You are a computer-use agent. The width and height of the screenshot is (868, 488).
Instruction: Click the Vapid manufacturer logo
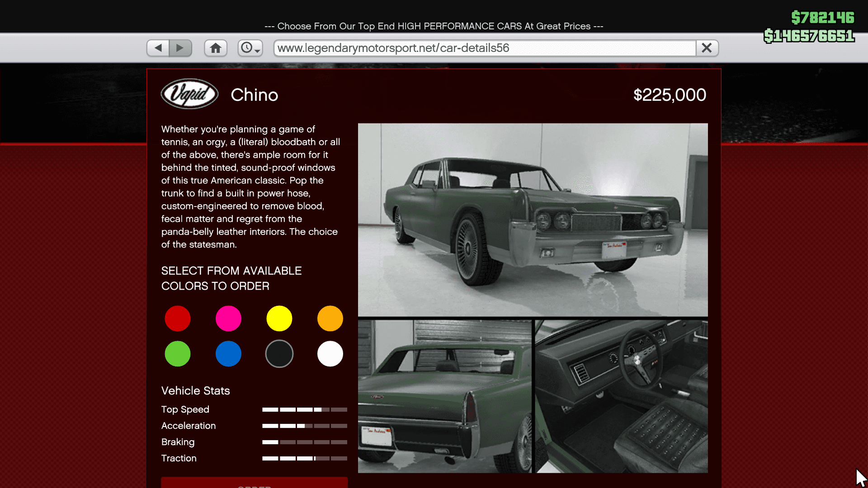(189, 94)
